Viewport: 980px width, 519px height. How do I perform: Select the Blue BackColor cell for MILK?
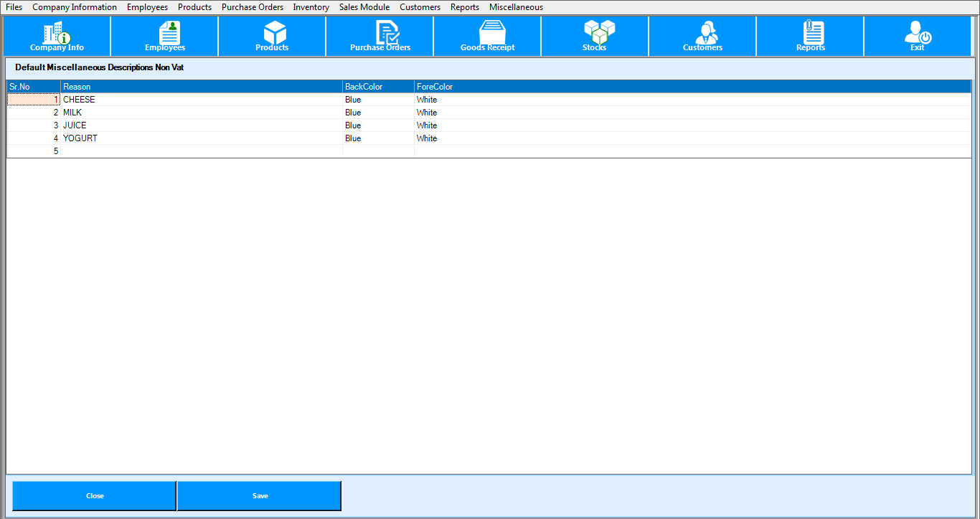(x=378, y=113)
